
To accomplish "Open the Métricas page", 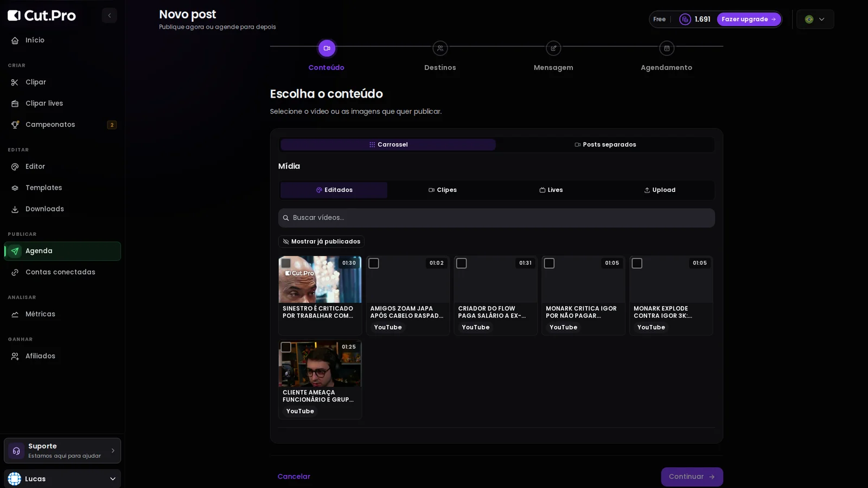I will [62, 314].
